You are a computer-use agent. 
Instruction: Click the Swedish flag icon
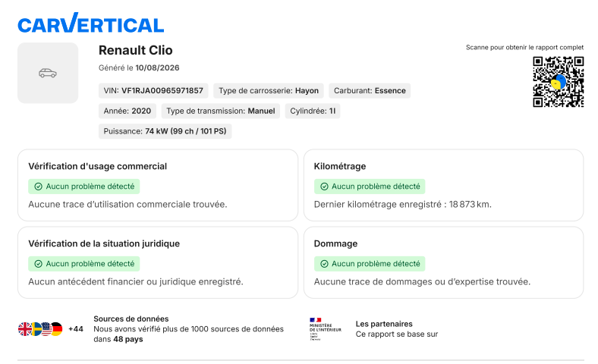pyautogui.click(x=36, y=329)
